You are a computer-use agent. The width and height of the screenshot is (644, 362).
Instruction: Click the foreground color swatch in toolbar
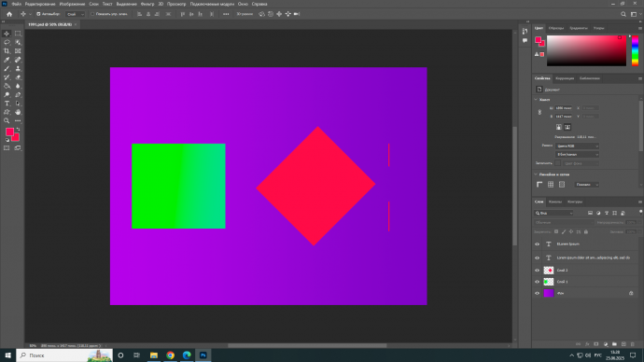pyautogui.click(x=9, y=132)
